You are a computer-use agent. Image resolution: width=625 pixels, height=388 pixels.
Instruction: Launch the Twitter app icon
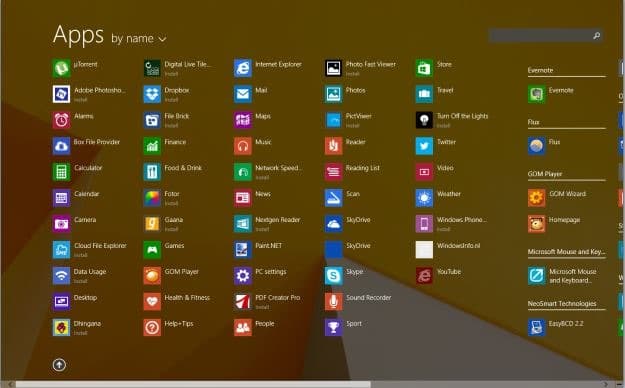click(x=424, y=146)
